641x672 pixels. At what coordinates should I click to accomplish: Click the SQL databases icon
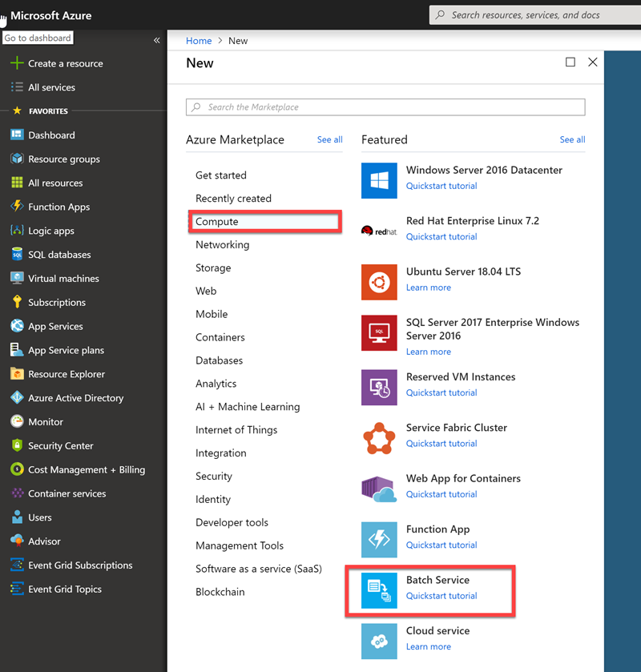[17, 254]
